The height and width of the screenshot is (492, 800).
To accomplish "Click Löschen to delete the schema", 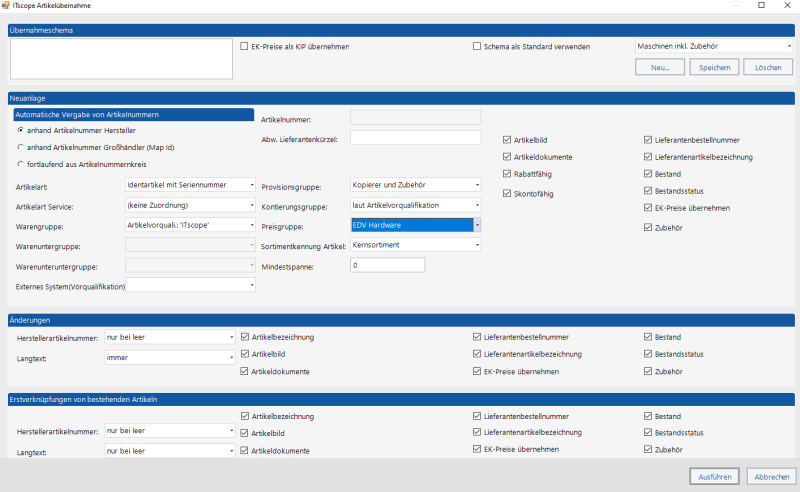I will (x=768, y=67).
